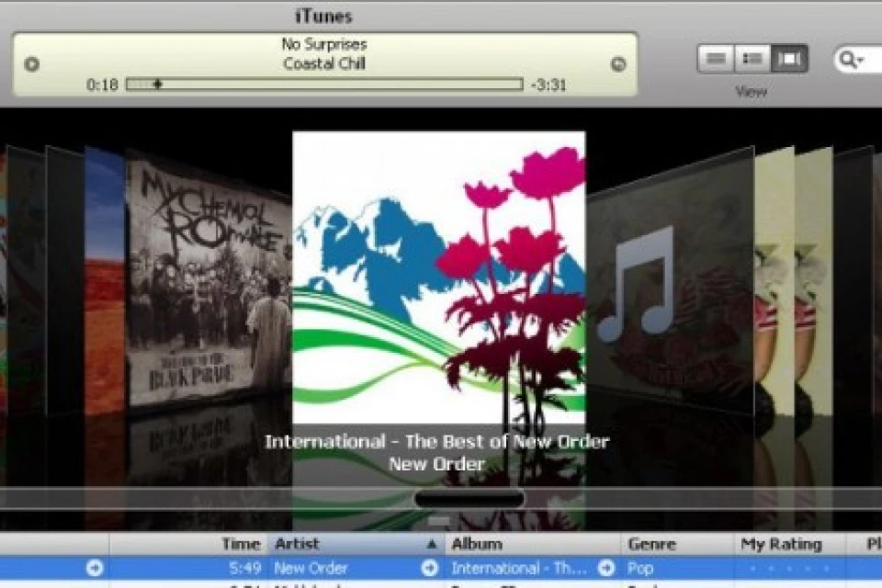Select the 'International - Th...' album cell
This screenshot has height=588, width=882.
[533, 569]
